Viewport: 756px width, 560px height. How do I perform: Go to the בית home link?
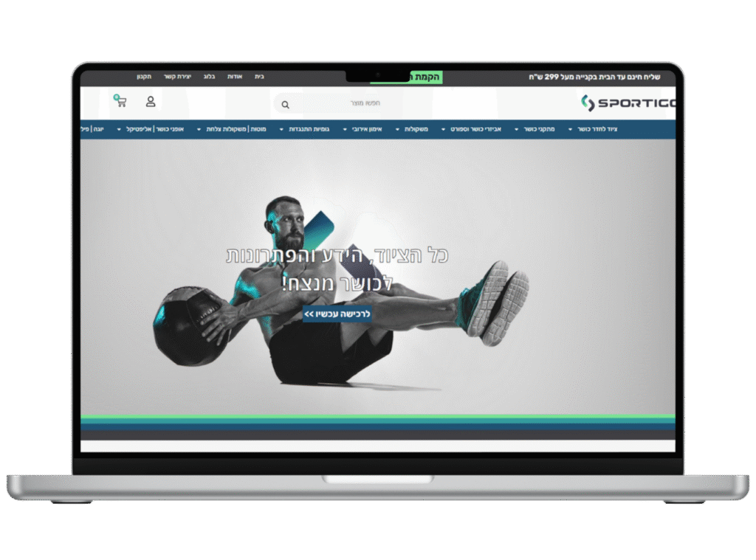click(259, 77)
